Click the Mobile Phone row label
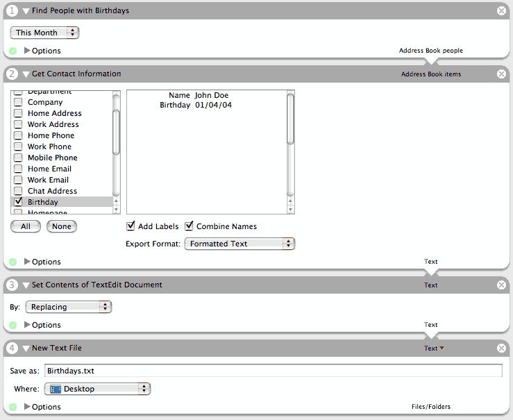Image resolution: width=513 pixels, height=420 pixels. point(53,158)
